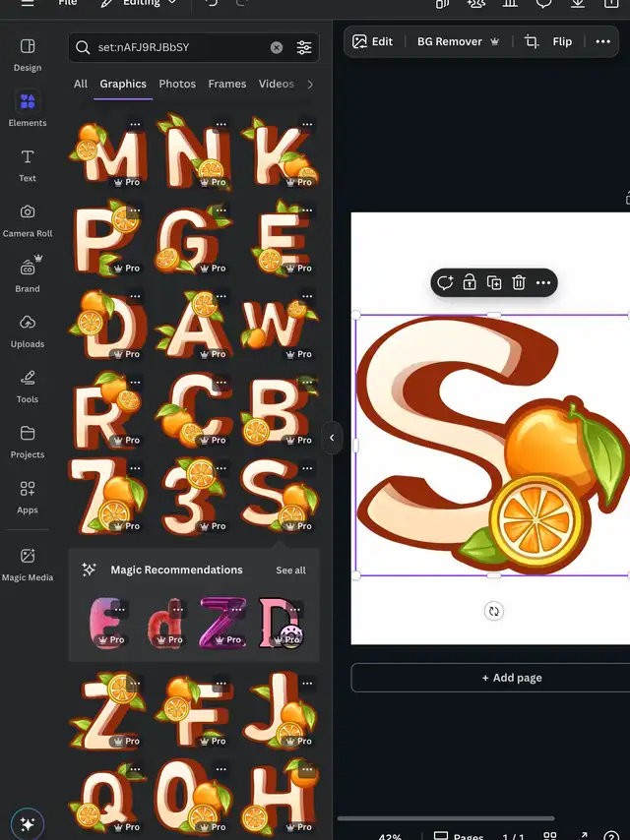Open the Uploads panel
The image size is (630, 840).
pos(28,330)
